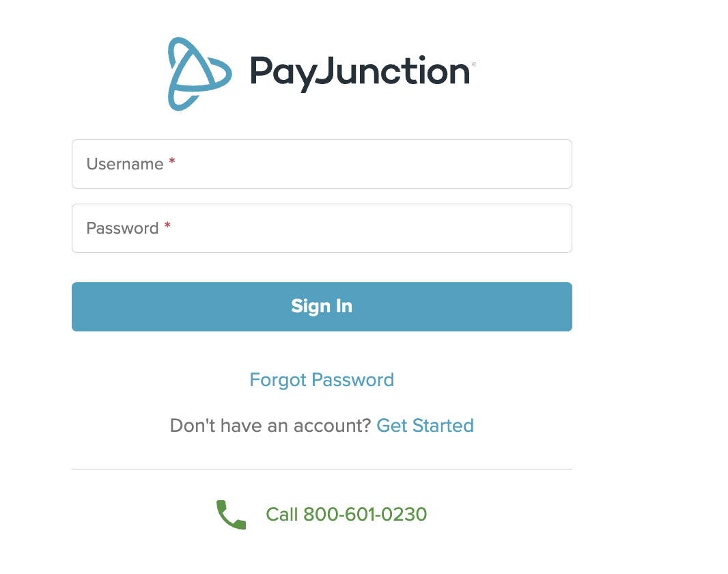Click the red asterisk beside Username
The height and width of the screenshot is (574, 728).
tap(172, 163)
